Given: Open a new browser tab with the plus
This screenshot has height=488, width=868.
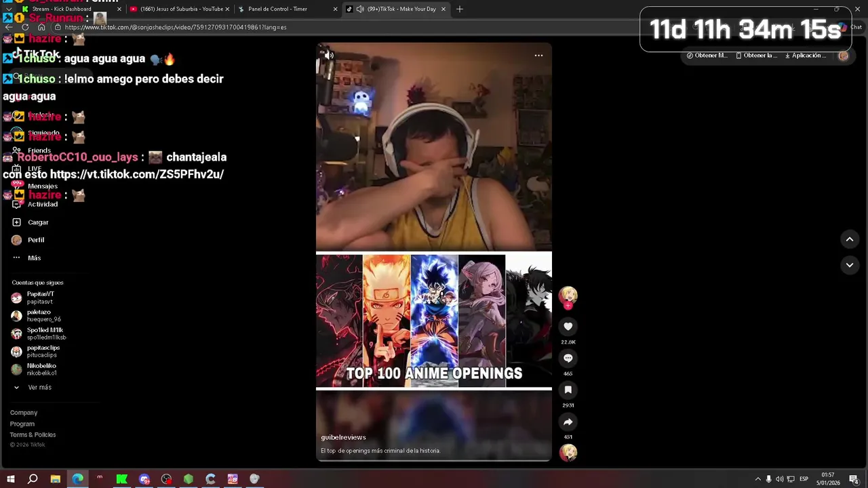Looking at the screenshot, I should pyautogui.click(x=460, y=9).
